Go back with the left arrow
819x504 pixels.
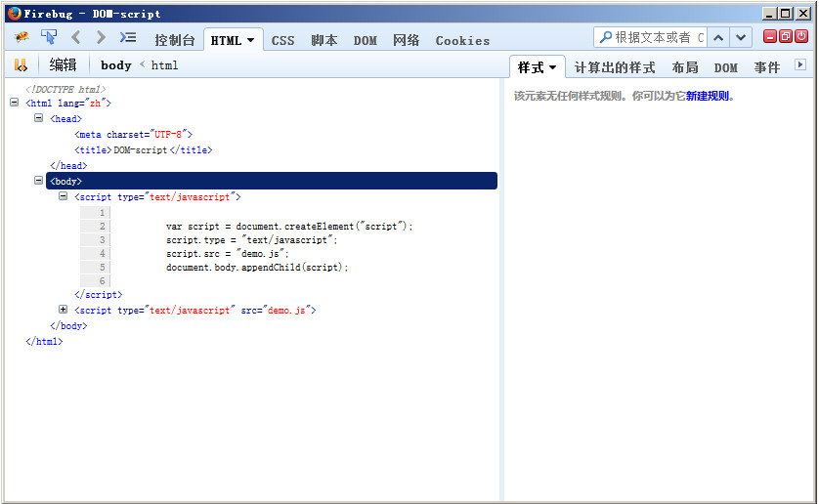click(75, 38)
